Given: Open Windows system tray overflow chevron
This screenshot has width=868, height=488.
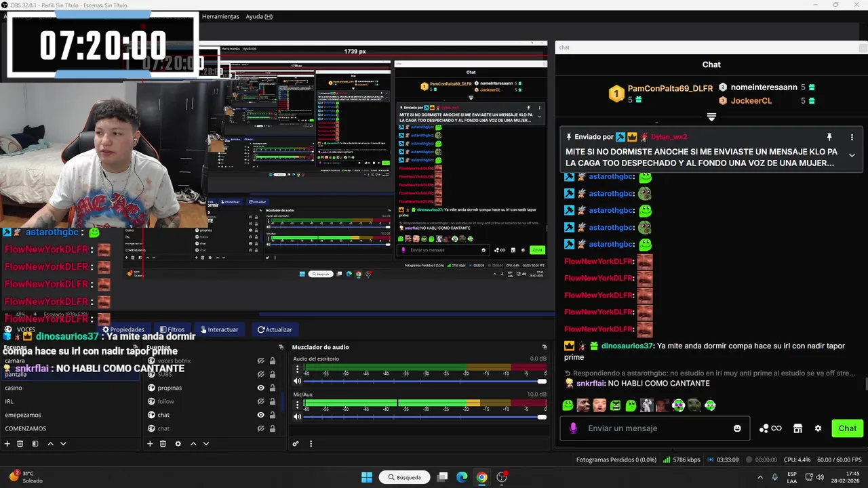Looking at the screenshot, I should coord(759,477).
